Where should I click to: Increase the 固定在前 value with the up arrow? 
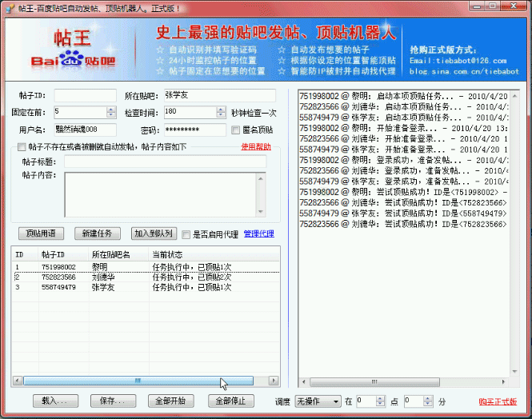[x=111, y=110]
